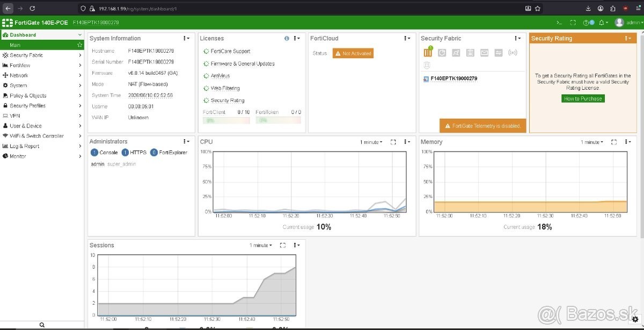Open the CLI console icon in header
644x330 pixels.
(559, 23)
